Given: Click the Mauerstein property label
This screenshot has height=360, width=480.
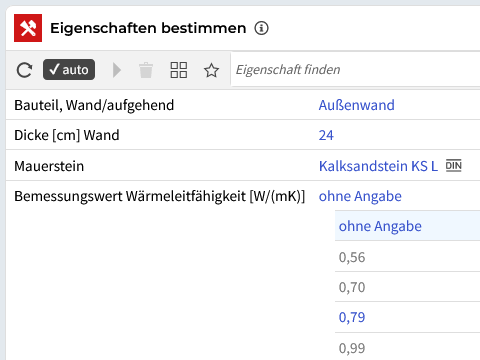Looking at the screenshot, I should click(49, 166).
